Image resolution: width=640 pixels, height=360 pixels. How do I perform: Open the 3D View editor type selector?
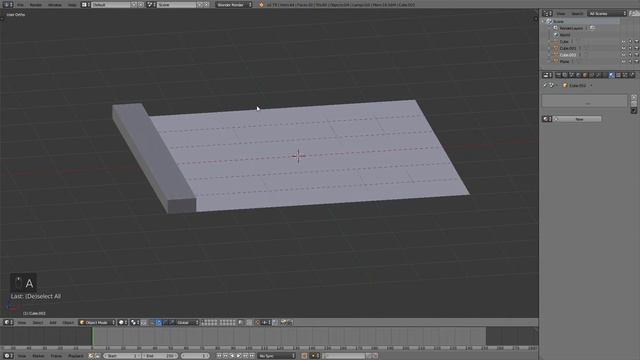tap(8, 322)
